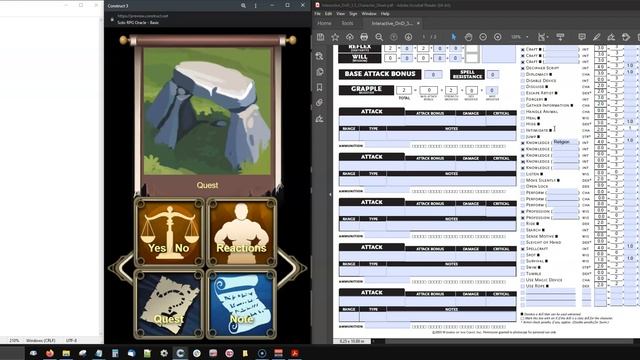Click the zoom out minus circle icon
This screenshot has width=640, height=360.
point(483,37)
